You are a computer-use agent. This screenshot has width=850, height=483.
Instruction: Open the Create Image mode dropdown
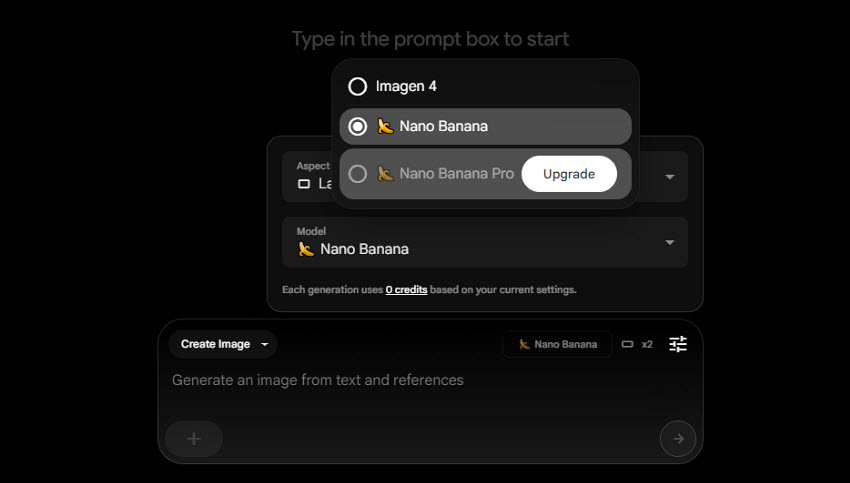[223, 344]
